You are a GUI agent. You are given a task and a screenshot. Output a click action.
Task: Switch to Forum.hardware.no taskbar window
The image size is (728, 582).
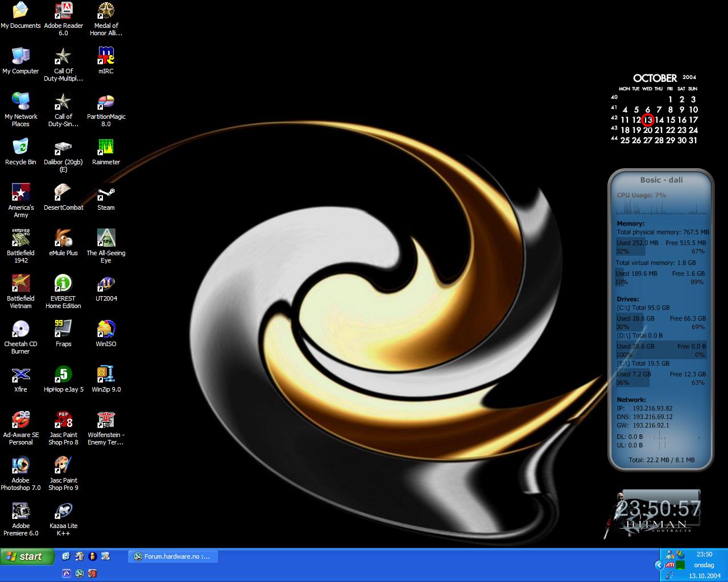(173, 556)
